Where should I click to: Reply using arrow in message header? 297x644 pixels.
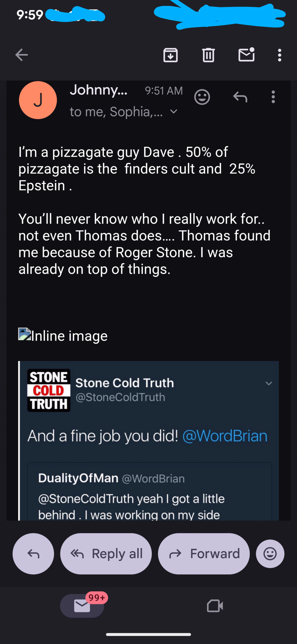point(240,97)
